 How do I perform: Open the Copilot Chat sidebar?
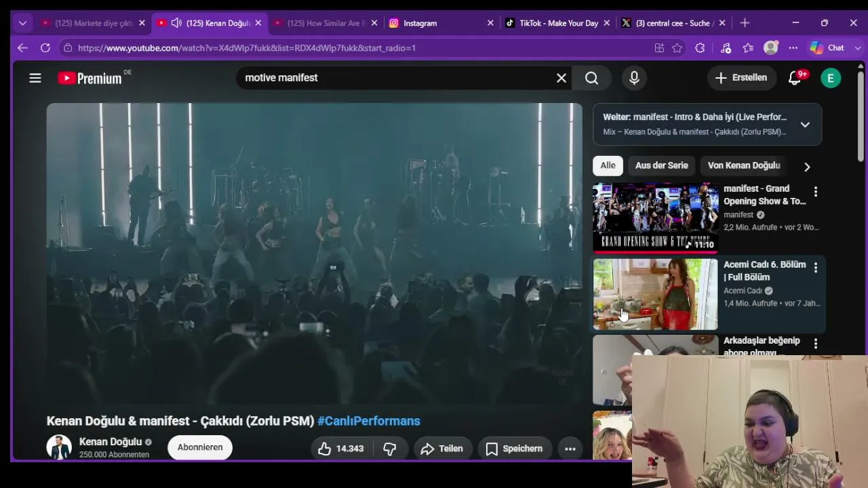pyautogui.click(x=827, y=48)
